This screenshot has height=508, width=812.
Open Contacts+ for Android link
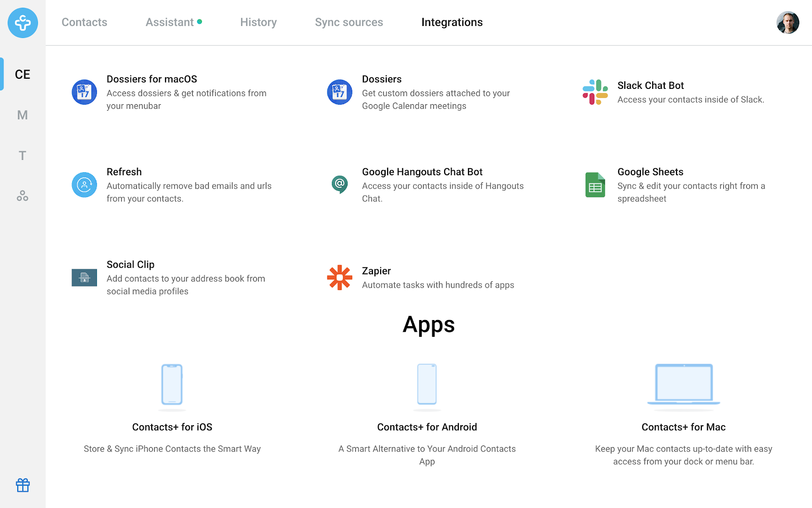(x=427, y=427)
